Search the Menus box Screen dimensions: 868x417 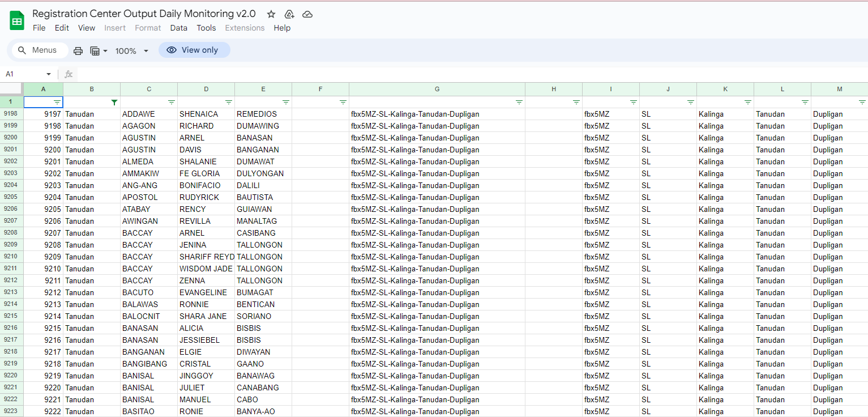(x=40, y=50)
